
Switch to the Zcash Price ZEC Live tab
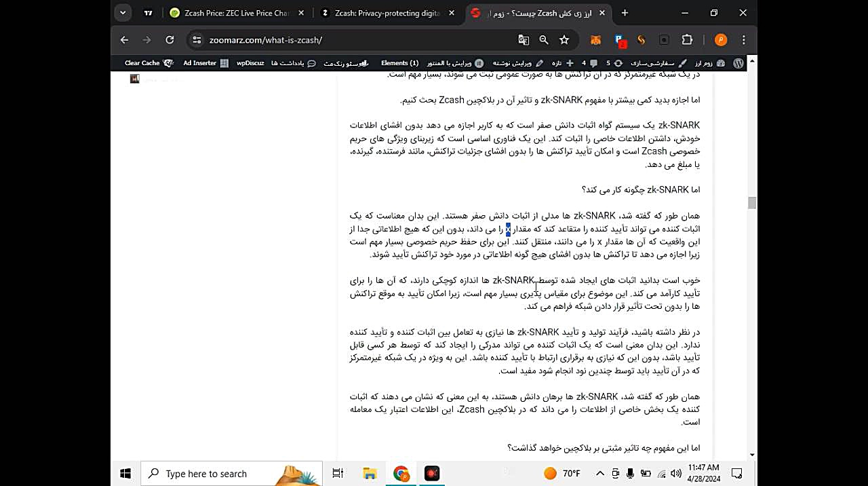point(235,13)
